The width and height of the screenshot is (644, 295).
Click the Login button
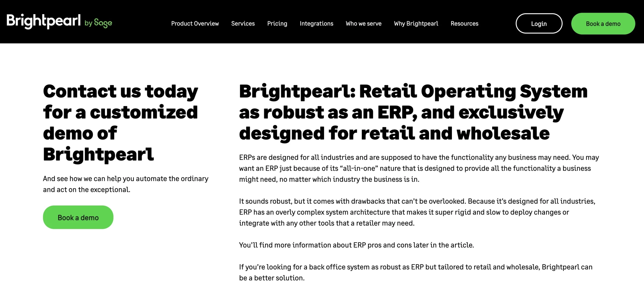pos(539,24)
